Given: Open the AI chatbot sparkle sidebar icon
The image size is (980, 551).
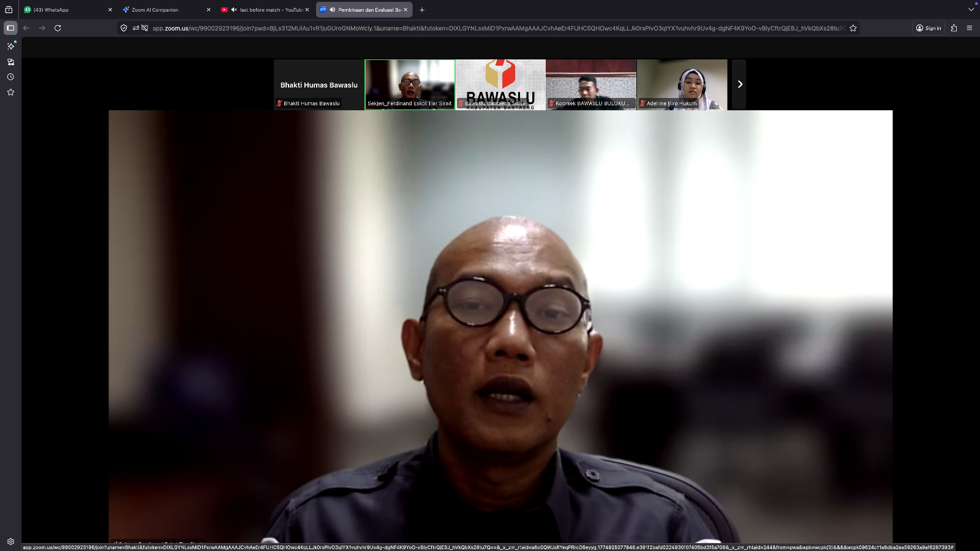Looking at the screenshot, I should (x=10, y=47).
